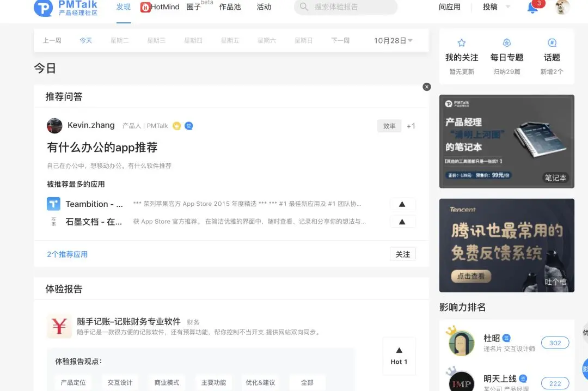Upvote Teambition with the triangle arrow
This screenshot has height=391, width=588.
(402, 204)
